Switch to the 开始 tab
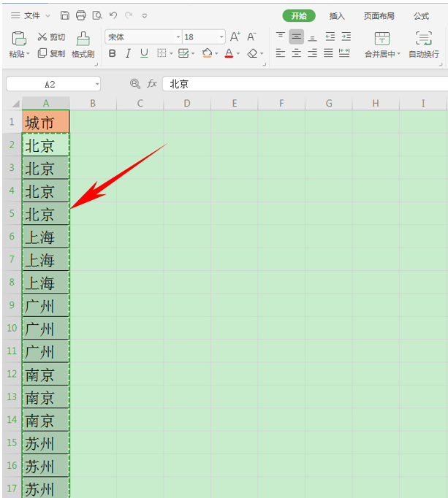Image resolution: width=448 pixels, height=498 pixels. [x=299, y=15]
